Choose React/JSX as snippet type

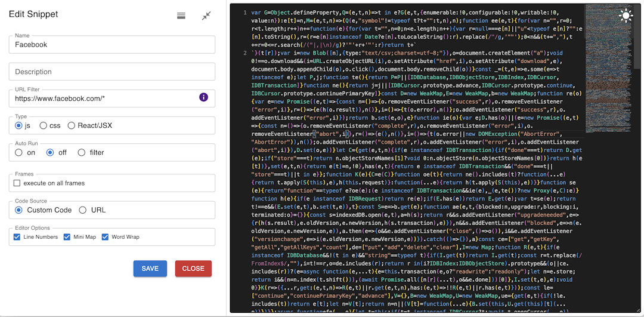point(72,125)
